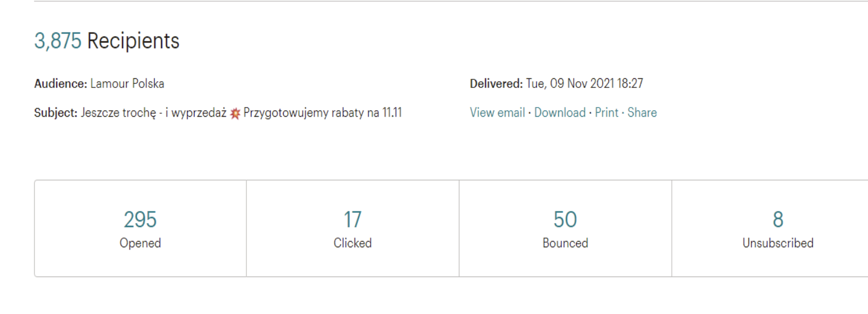Show the 50 bounced addresses
The image size is (868, 314).
point(565,220)
